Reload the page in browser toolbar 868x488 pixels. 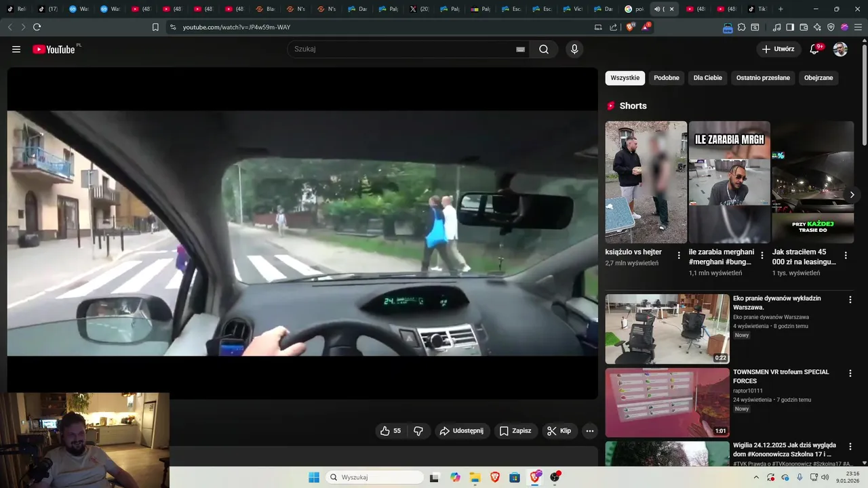coord(37,27)
